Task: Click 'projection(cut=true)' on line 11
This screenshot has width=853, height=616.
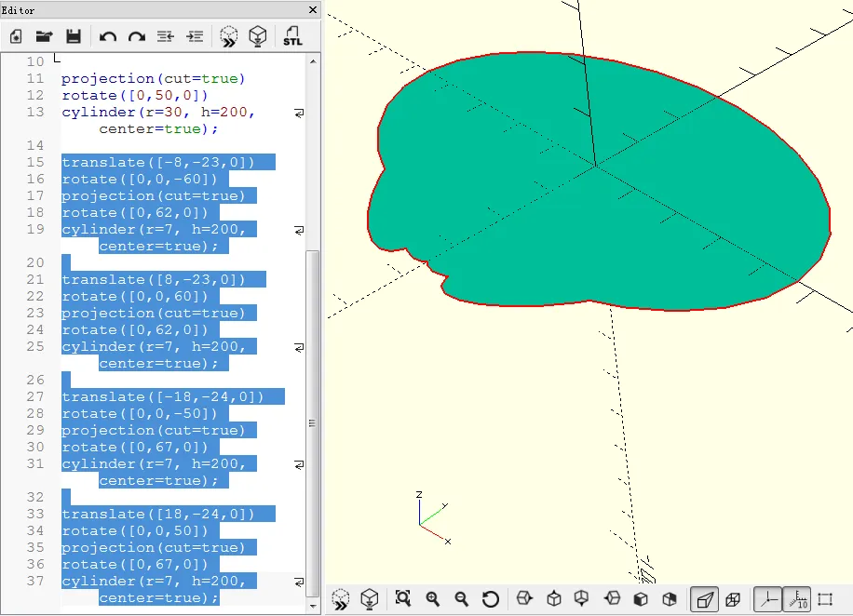Action: coord(154,78)
